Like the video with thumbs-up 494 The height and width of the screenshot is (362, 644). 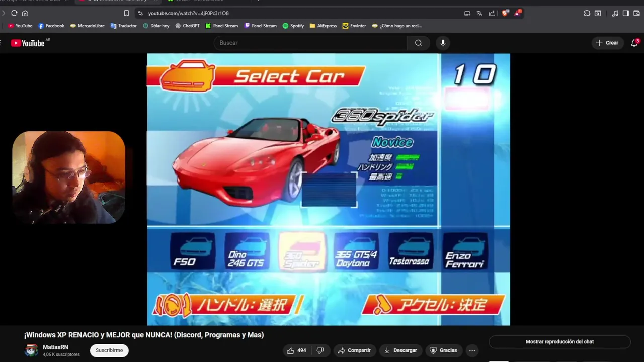point(297,350)
